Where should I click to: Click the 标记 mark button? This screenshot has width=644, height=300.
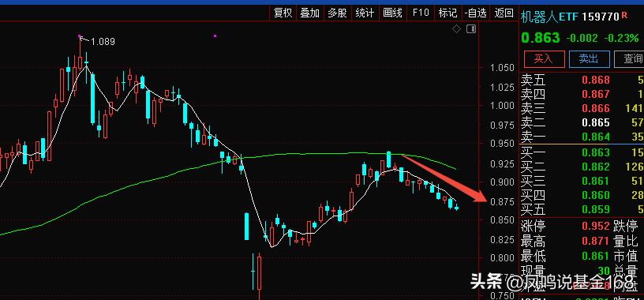click(447, 13)
